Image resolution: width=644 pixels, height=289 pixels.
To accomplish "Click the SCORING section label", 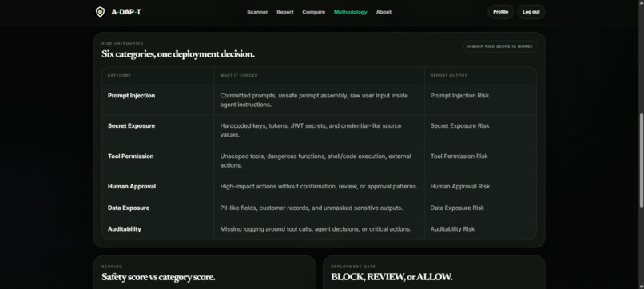I will pyautogui.click(x=112, y=267).
